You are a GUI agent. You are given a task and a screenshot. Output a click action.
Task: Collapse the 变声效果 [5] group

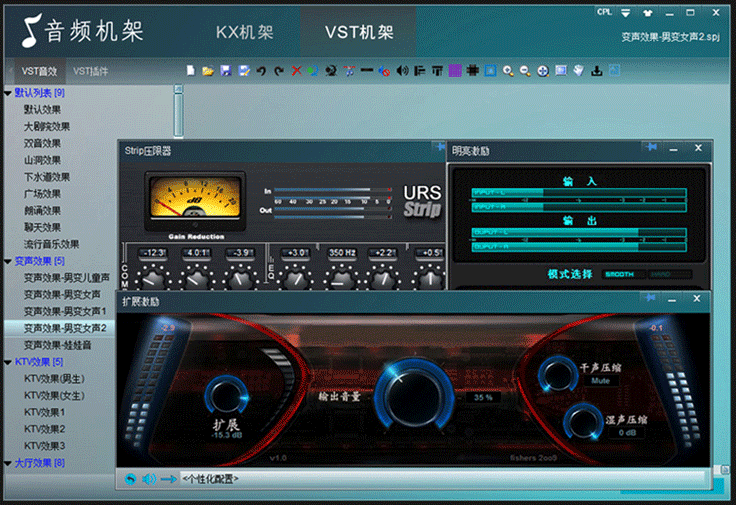8,261
